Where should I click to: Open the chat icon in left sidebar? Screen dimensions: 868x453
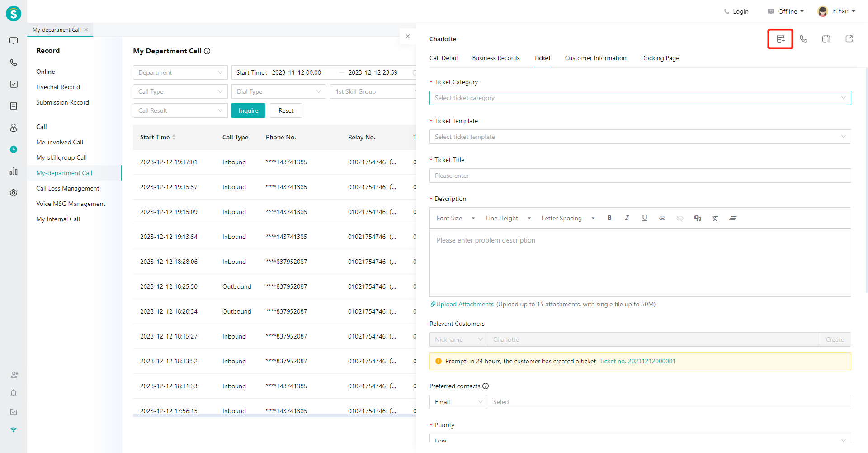click(14, 41)
